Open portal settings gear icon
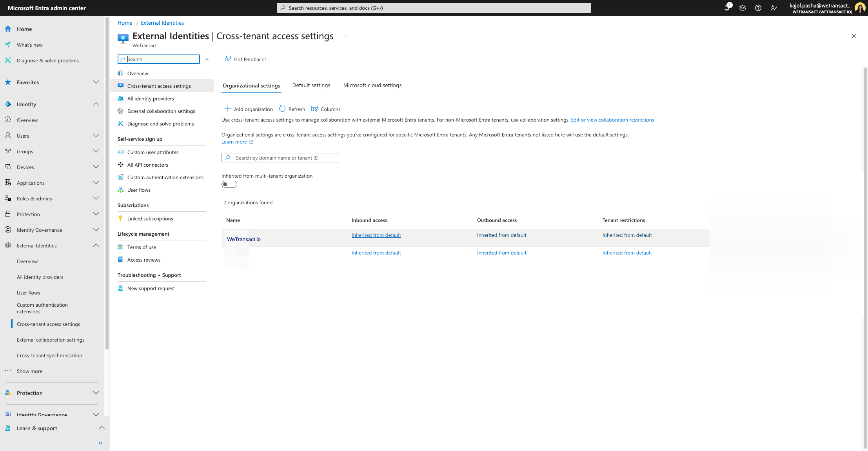This screenshot has width=868, height=451. [x=743, y=8]
